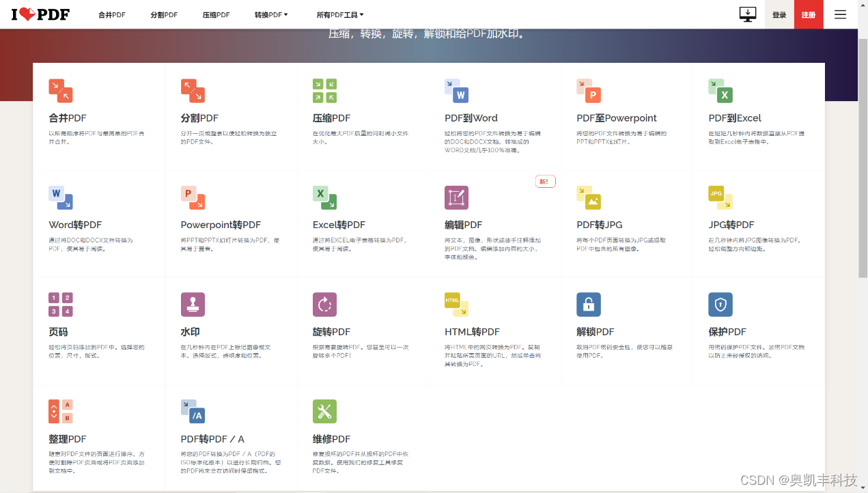Open the 编辑PDF editor tool icon

456,197
